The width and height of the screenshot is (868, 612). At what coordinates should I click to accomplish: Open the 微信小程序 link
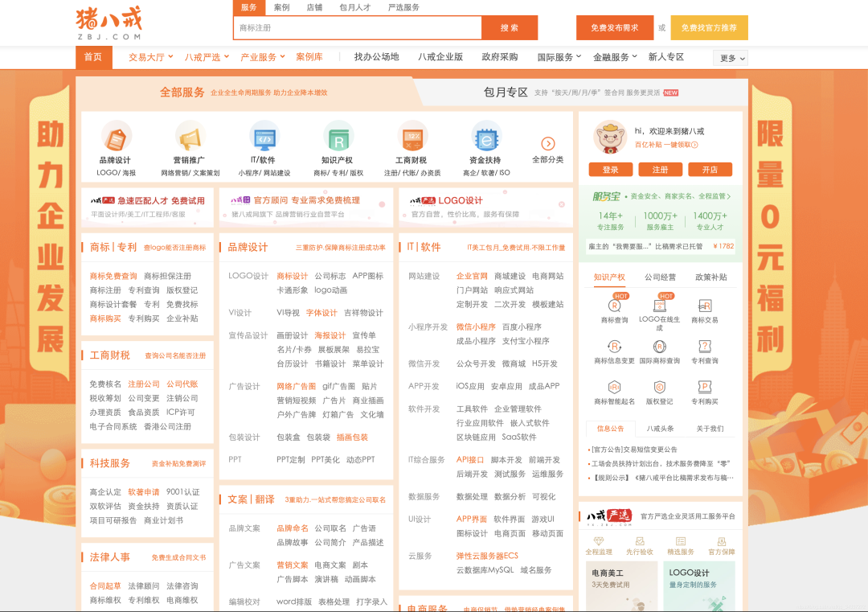click(x=476, y=327)
